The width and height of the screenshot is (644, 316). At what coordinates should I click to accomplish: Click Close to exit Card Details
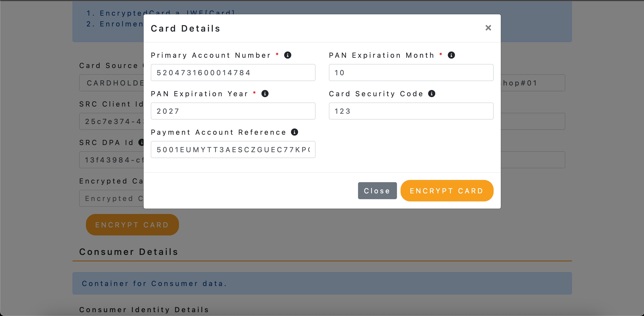click(x=377, y=190)
